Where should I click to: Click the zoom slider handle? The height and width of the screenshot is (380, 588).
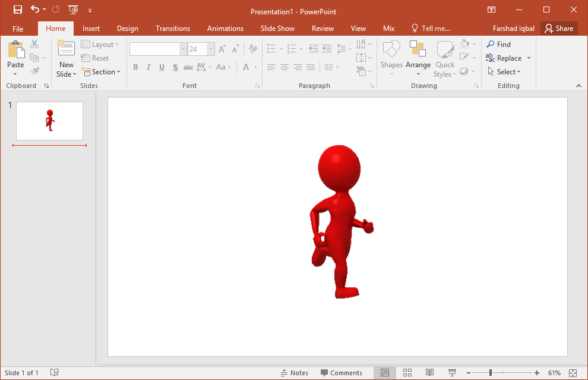[x=491, y=373]
